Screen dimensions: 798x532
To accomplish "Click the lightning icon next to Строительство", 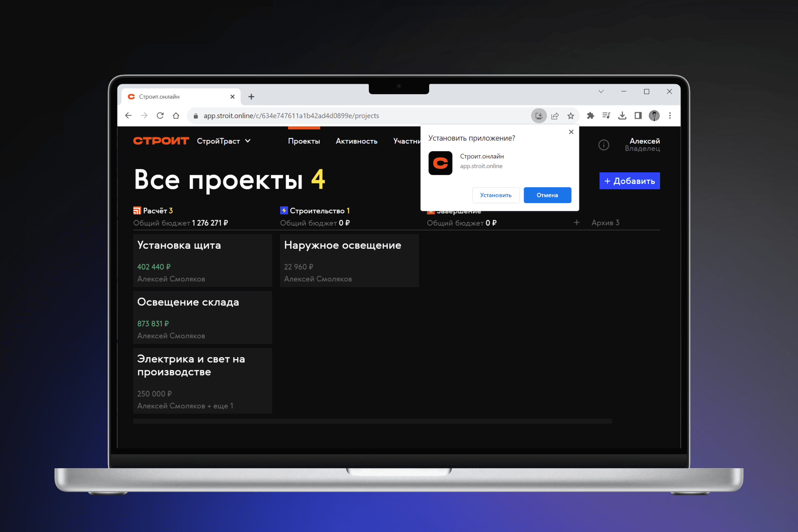I will (284, 210).
